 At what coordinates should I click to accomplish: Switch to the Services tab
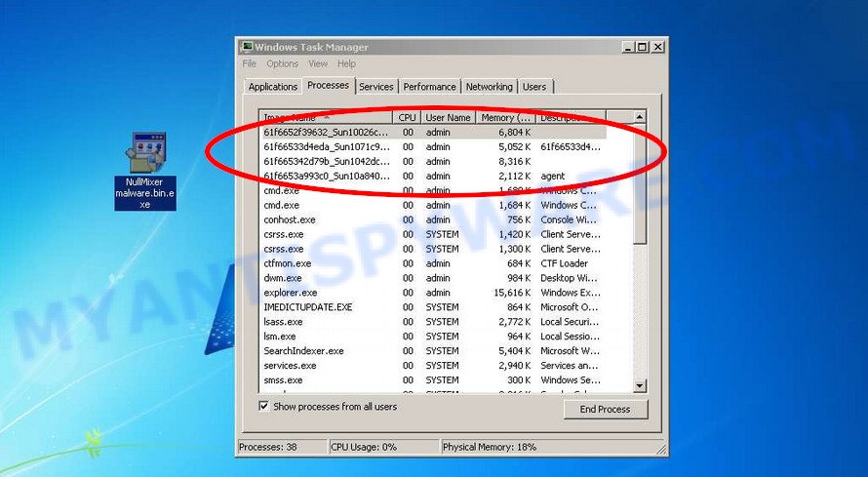pos(375,87)
